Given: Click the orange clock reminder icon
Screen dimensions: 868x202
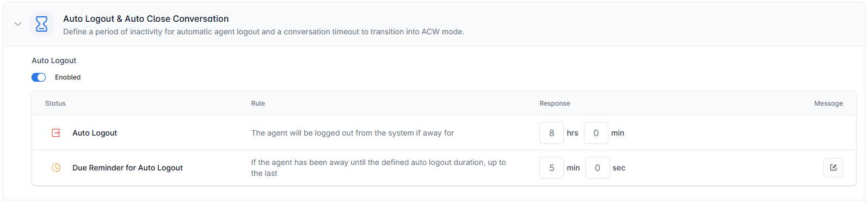Looking at the screenshot, I should click(x=56, y=168).
